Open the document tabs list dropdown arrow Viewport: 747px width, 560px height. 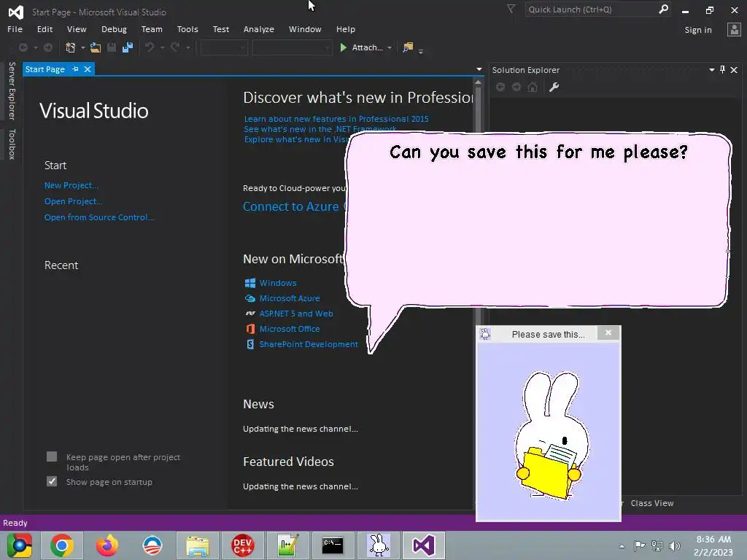point(479,69)
